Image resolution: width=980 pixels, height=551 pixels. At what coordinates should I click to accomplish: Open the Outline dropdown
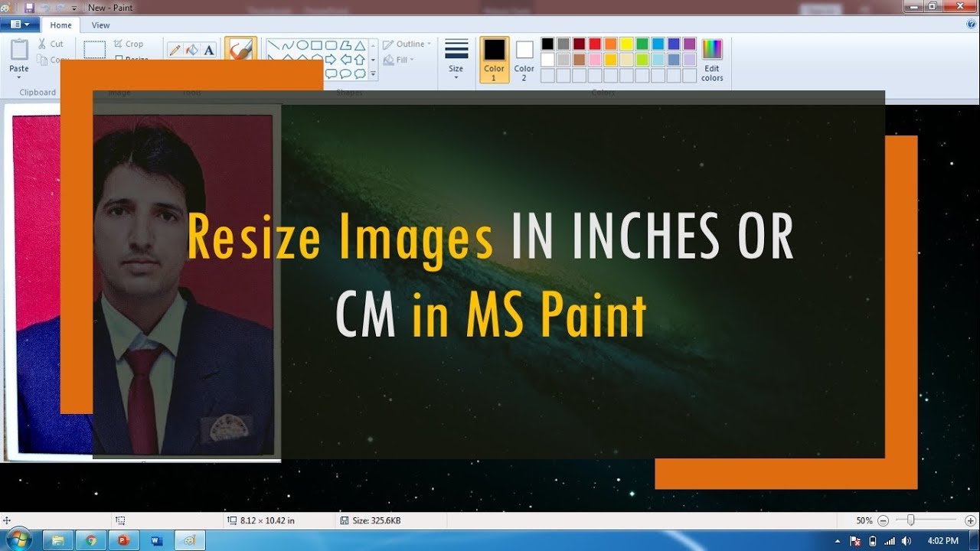407,44
